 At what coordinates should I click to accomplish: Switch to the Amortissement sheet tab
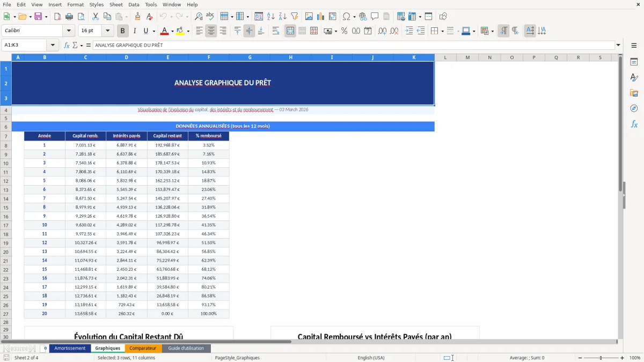pos(70,348)
